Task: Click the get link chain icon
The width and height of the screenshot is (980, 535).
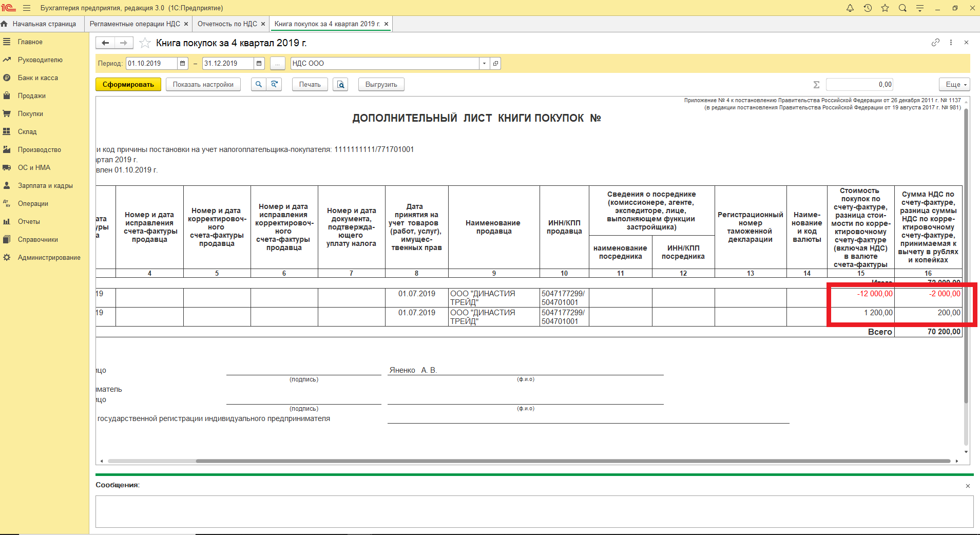Action: pyautogui.click(x=935, y=43)
